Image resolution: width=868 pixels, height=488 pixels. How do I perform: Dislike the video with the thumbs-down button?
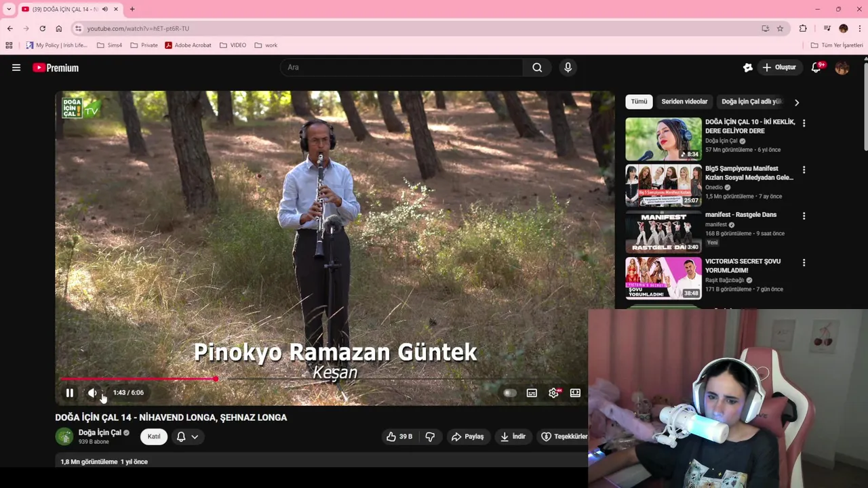[430, 436]
